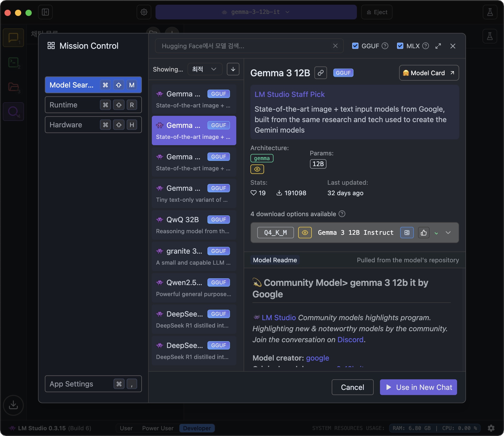Open the Developer terminal sidebar icon
Screen dimensions: 504x436
coord(13,62)
